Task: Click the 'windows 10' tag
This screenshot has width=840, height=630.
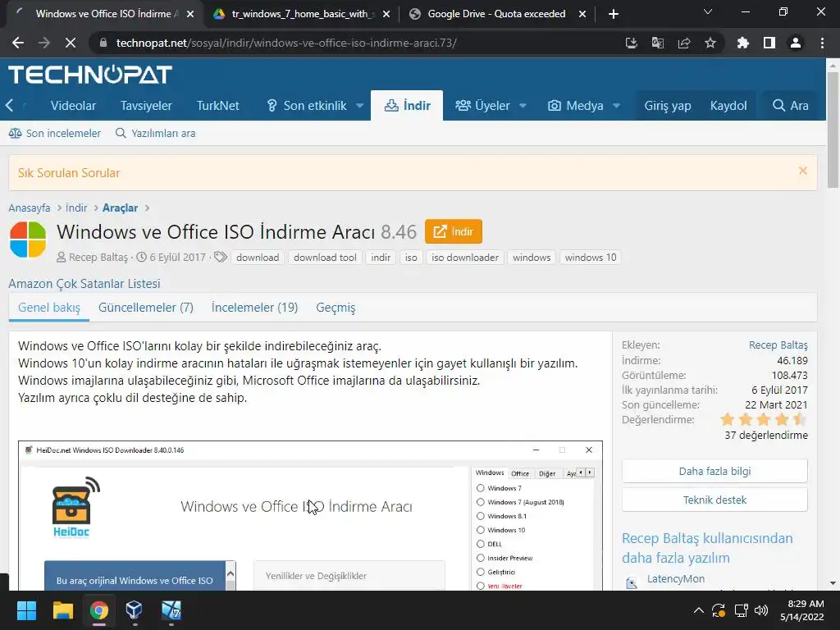Action: click(x=591, y=258)
